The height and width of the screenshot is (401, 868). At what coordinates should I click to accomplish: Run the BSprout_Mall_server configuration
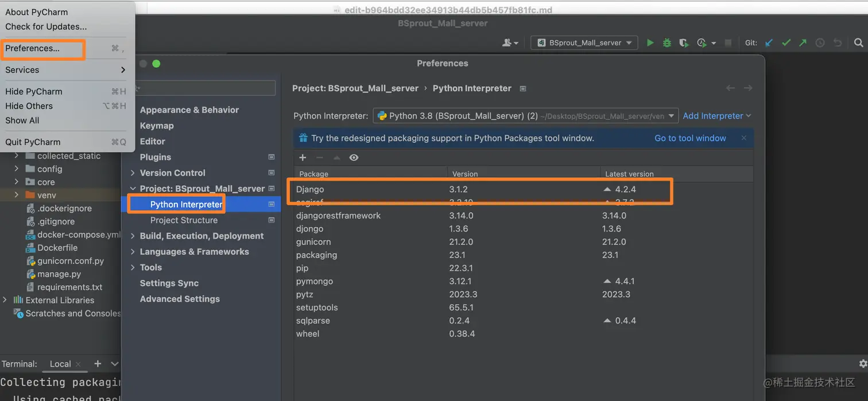(650, 42)
